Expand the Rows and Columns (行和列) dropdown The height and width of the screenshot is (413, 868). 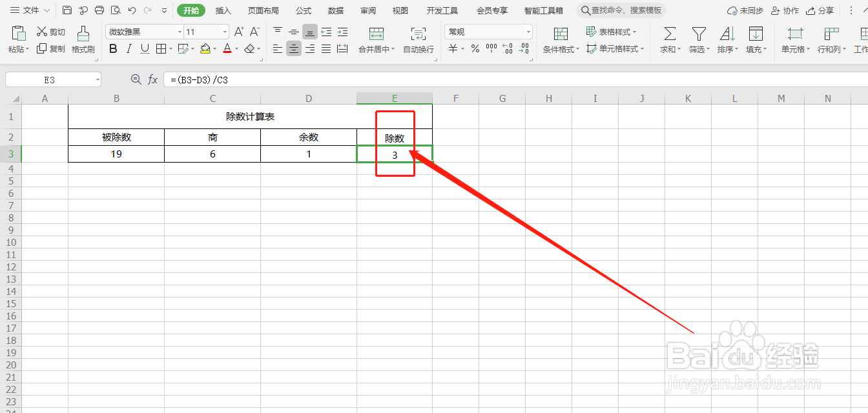[x=843, y=50]
